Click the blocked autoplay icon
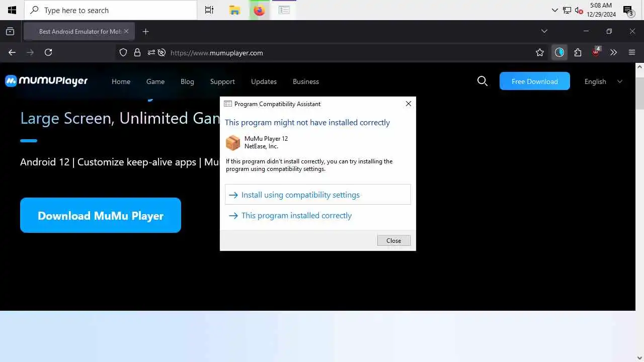Image resolution: width=644 pixels, height=362 pixels. click(162, 52)
